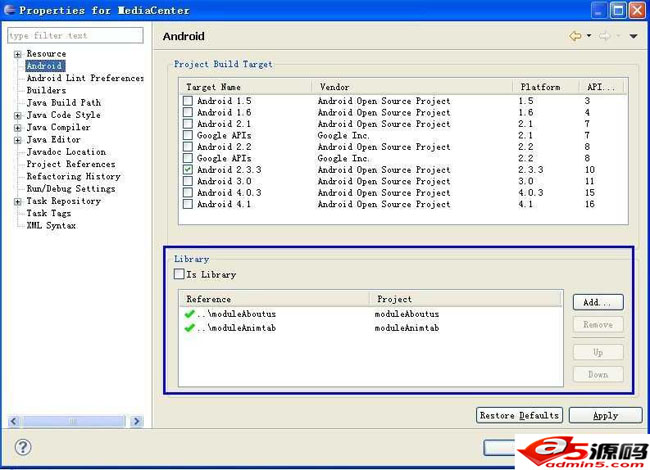This screenshot has width=650, height=470.
Task: Open Android Lint Preferences page
Action: pos(85,78)
